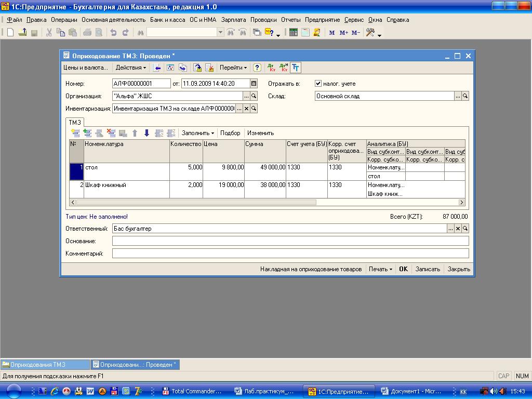Image resolution: width=532 pixels, height=399 pixels.
Task: Open the 1C help question icon
Action: [x=269, y=33]
